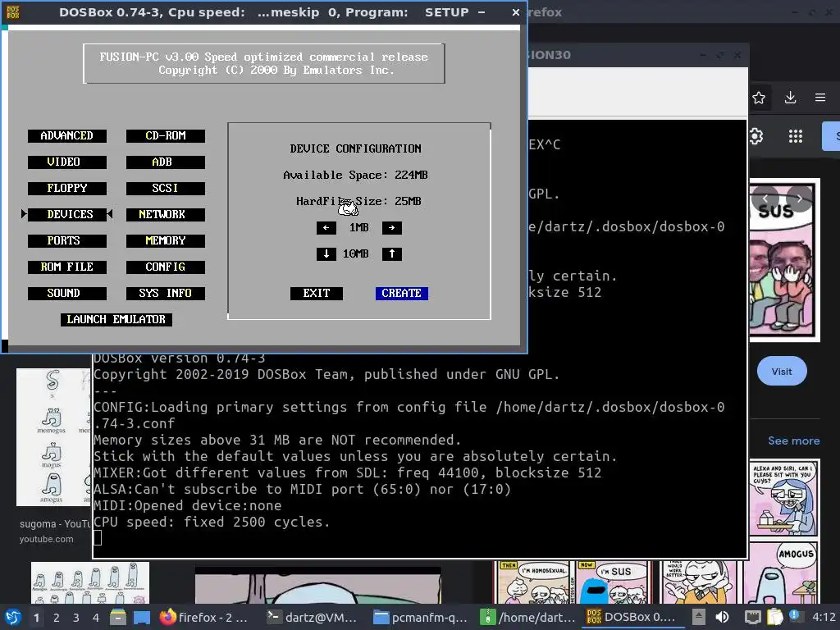840x630 pixels.
Task: Click the Visit button in Firefox
Action: pos(782,372)
